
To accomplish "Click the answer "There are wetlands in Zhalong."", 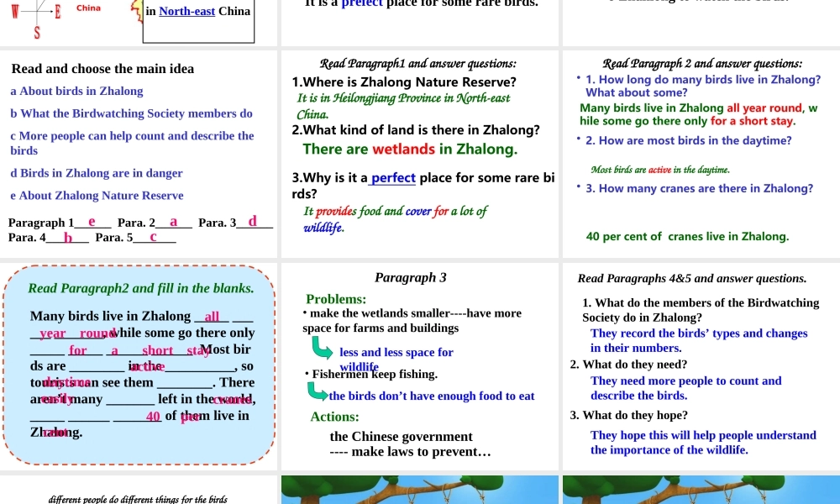I will pos(410,149).
